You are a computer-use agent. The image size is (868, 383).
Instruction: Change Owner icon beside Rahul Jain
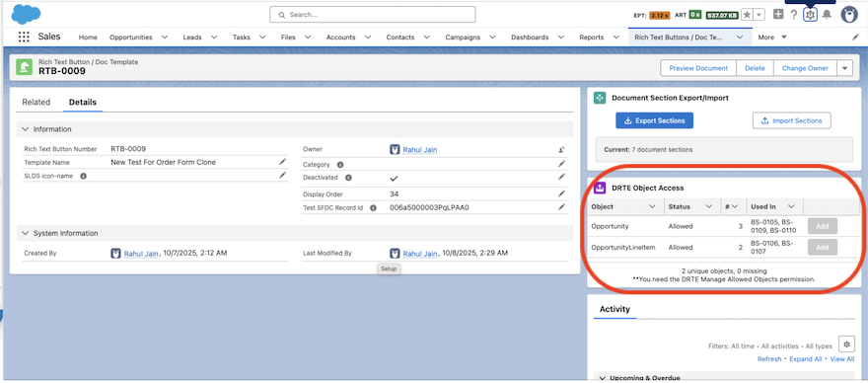click(x=561, y=150)
